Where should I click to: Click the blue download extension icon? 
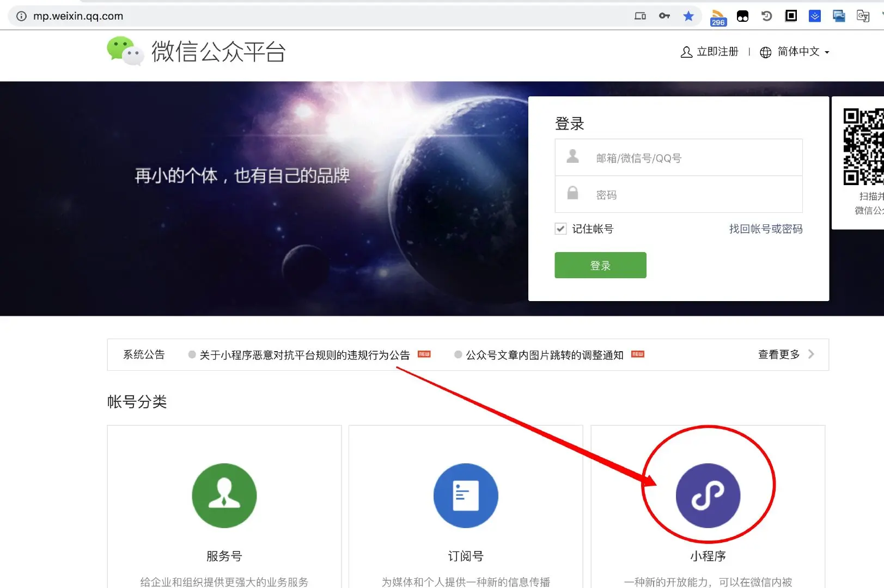point(815,16)
